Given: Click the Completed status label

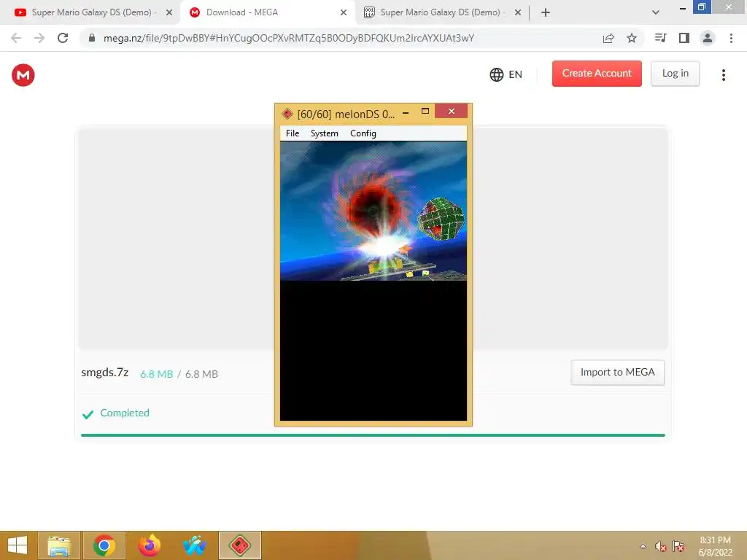Looking at the screenshot, I should pos(125,413).
